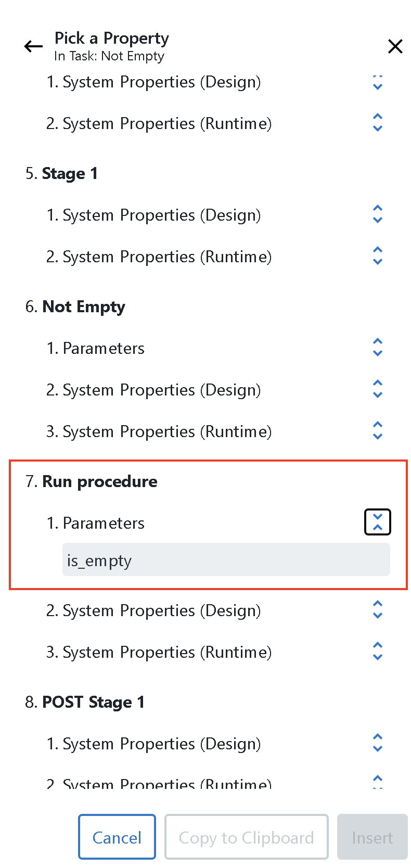
Task: Expand Run procedure System Properties (Design)
Action: click(378, 610)
